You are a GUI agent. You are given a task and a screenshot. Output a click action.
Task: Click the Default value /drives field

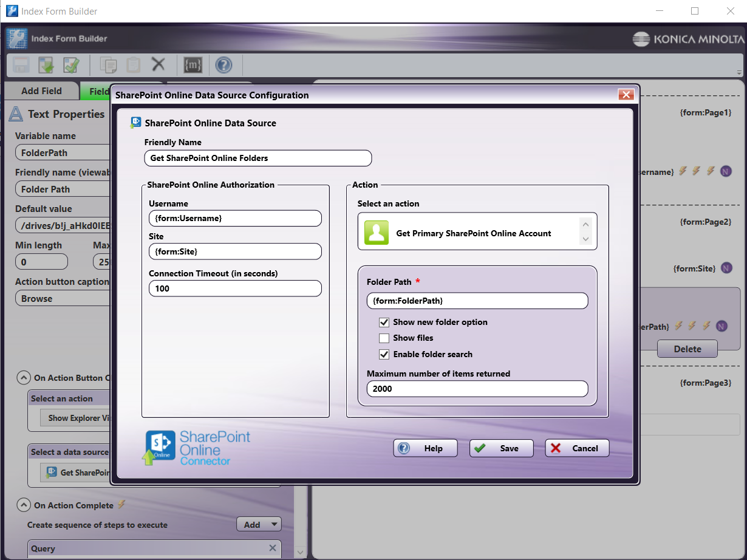click(x=63, y=225)
